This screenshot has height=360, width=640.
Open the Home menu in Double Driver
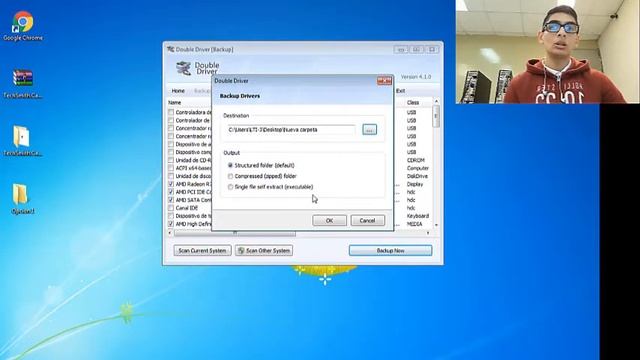178,91
